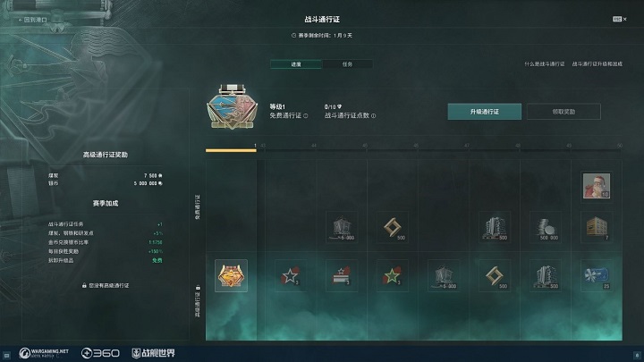The height and width of the screenshot is (362, 644).
Task: Click the green star signal reward
Action: (393, 275)
